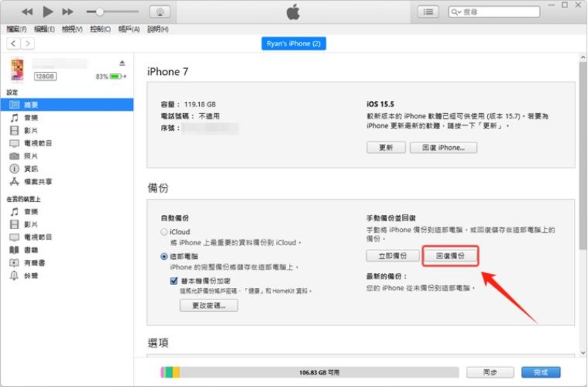Click the 回復 iPhone... button
Screen dimensions: 588x387
[443, 147]
